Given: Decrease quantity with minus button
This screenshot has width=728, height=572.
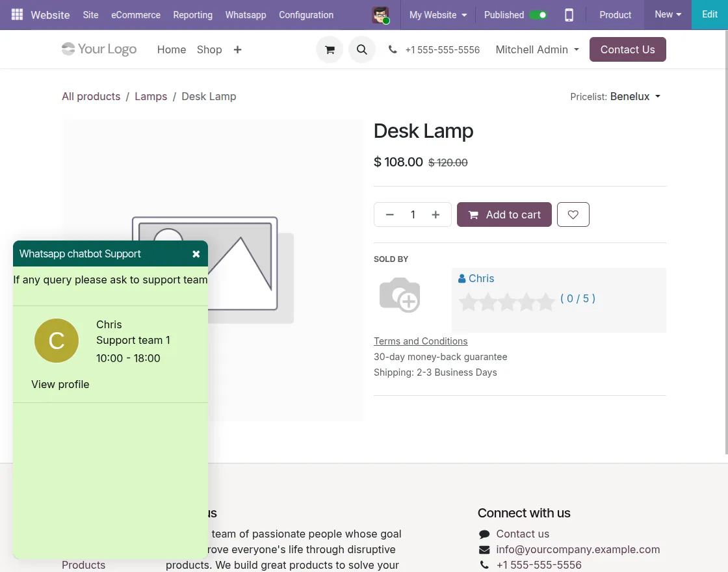Looking at the screenshot, I should click(390, 214).
